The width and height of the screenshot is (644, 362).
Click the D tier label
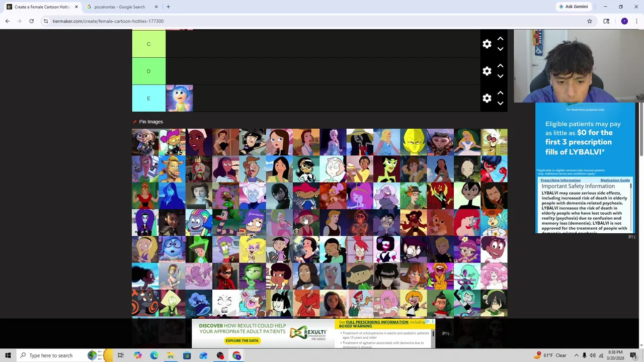pos(148,71)
